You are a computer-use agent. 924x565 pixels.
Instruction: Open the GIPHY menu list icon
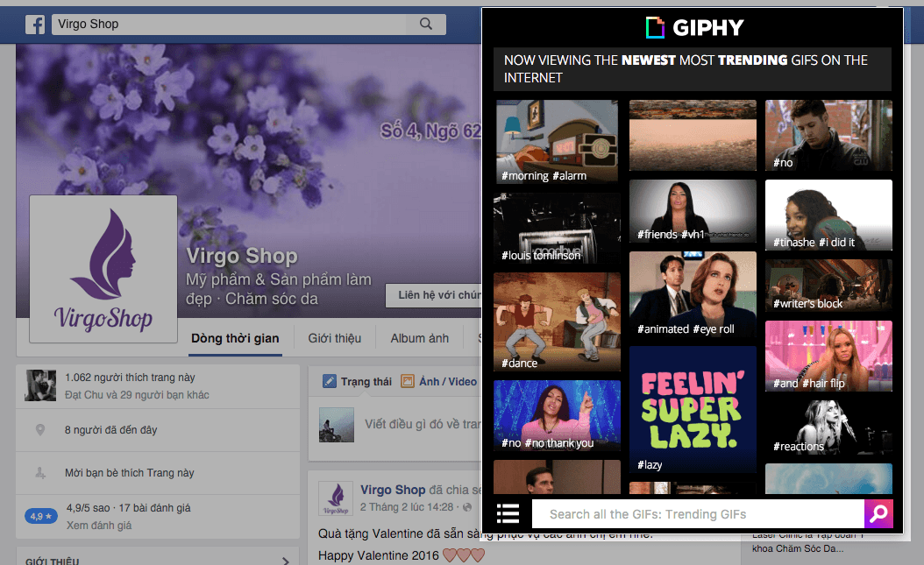pyautogui.click(x=508, y=514)
